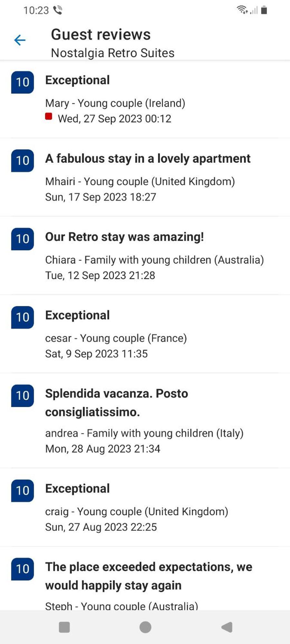
Task: Tap Nostalgia Retro Suites subtitle
Action: (x=113, y=53)
